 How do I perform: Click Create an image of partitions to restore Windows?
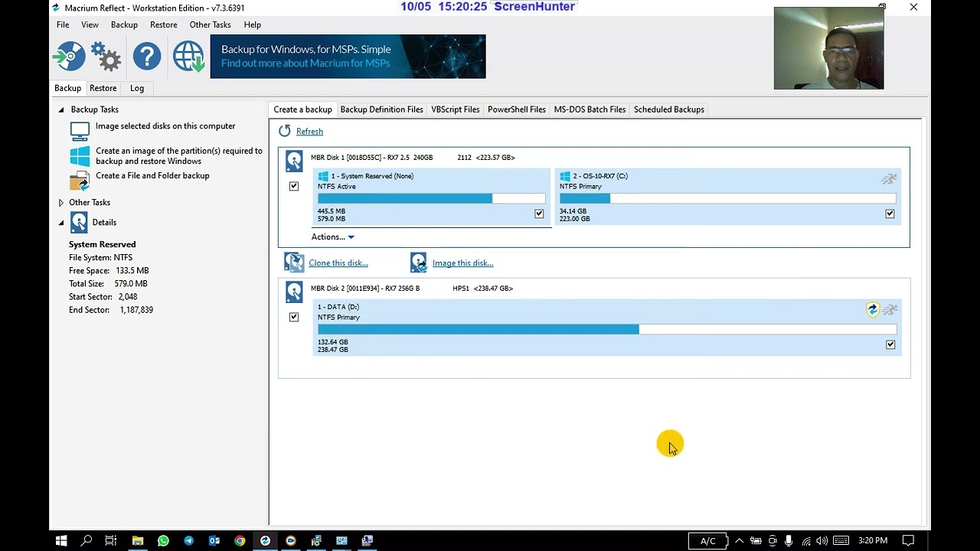179,156
